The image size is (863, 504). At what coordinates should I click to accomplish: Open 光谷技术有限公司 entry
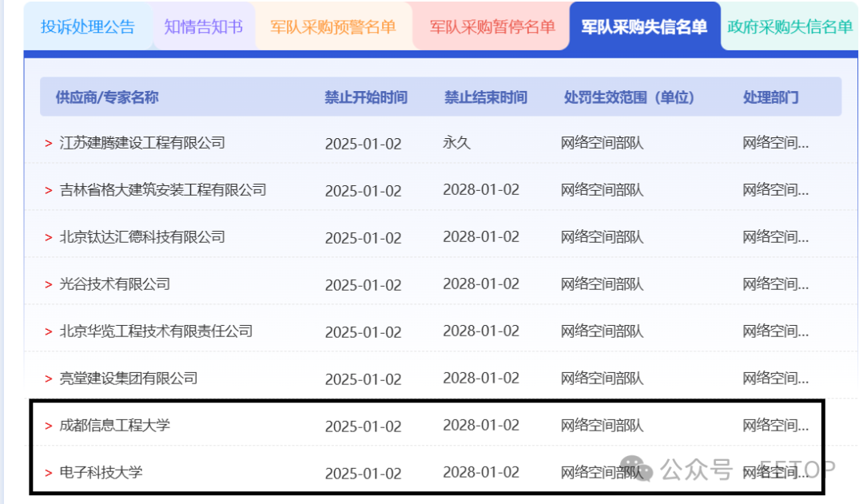pos(114,284)
